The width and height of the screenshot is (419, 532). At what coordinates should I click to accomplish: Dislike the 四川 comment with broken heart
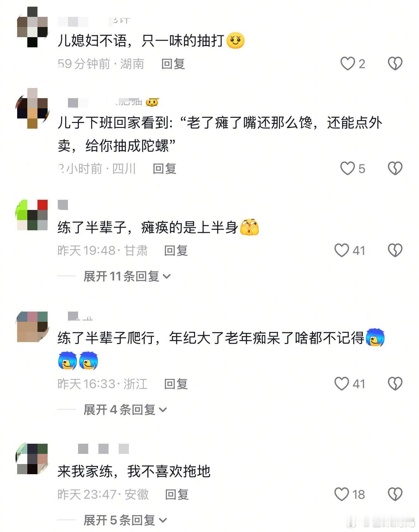pyautogui.click(x=395, y=168)
